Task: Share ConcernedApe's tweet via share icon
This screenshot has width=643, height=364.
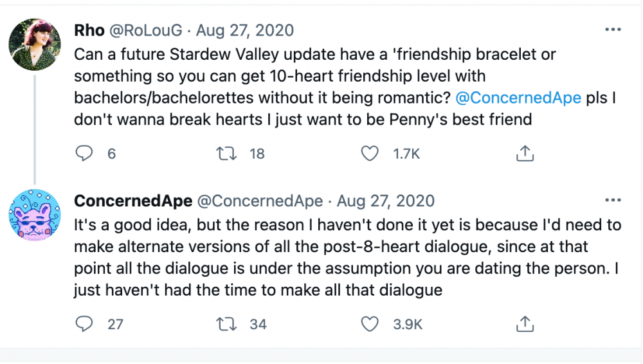Action: (x=525, y=323)
